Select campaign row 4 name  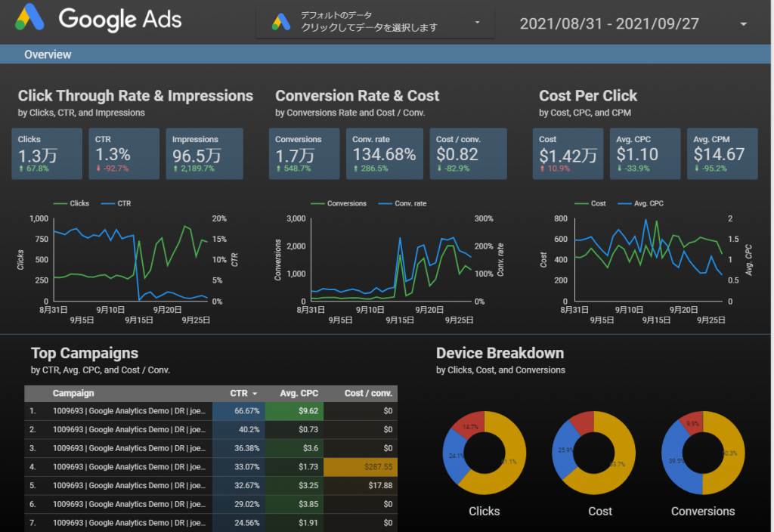click(129, 467)
